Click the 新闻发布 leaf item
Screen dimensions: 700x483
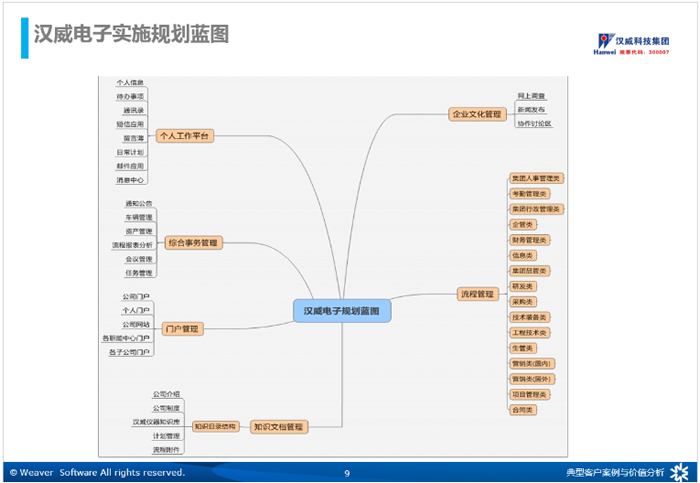tap(531, 110)
